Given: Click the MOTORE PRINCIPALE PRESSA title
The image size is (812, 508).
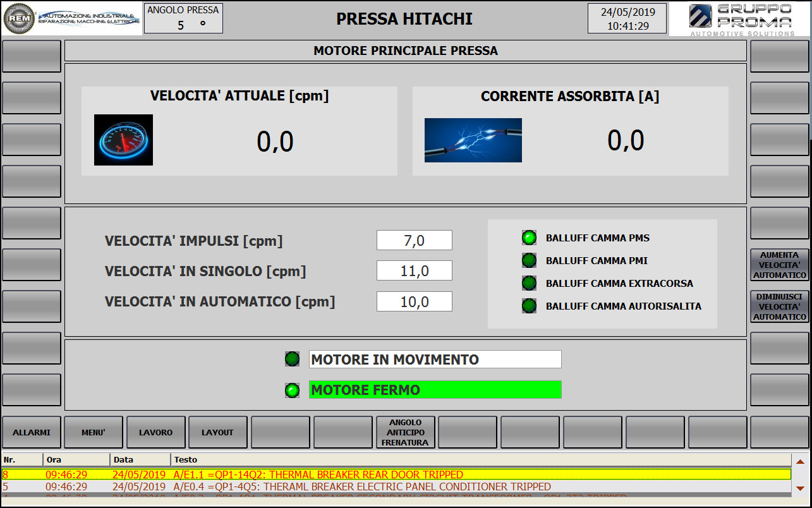Looking at the screenshot, I should [x=406, y=51].
